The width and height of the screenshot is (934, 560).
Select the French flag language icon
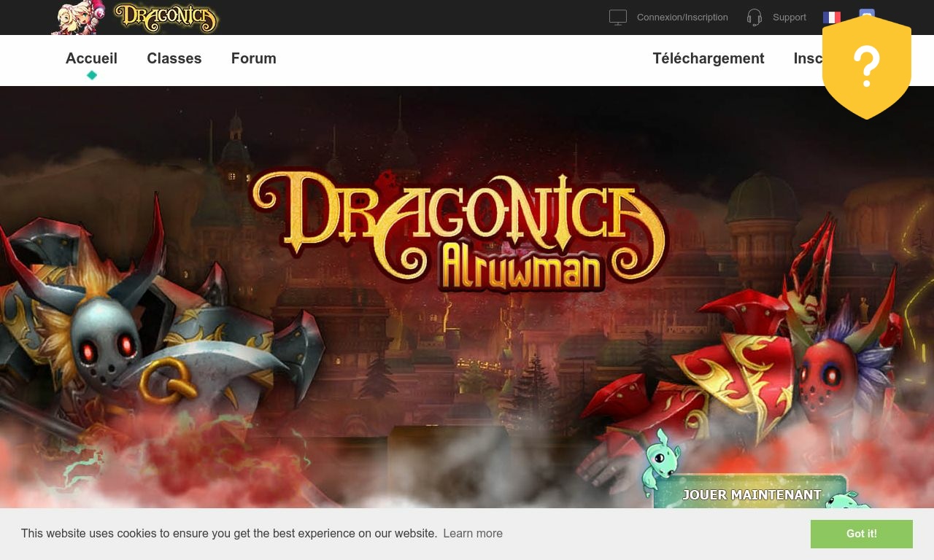click(x=832, y=17)
